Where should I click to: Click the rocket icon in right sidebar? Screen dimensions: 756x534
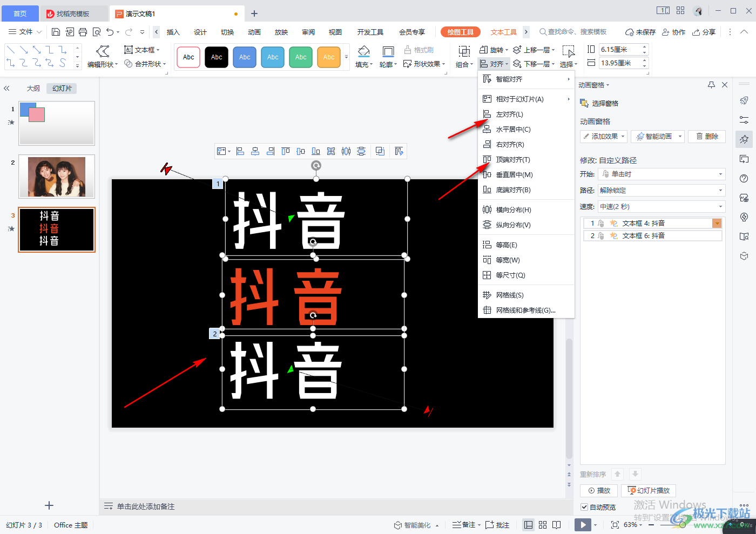pos(744,100)
